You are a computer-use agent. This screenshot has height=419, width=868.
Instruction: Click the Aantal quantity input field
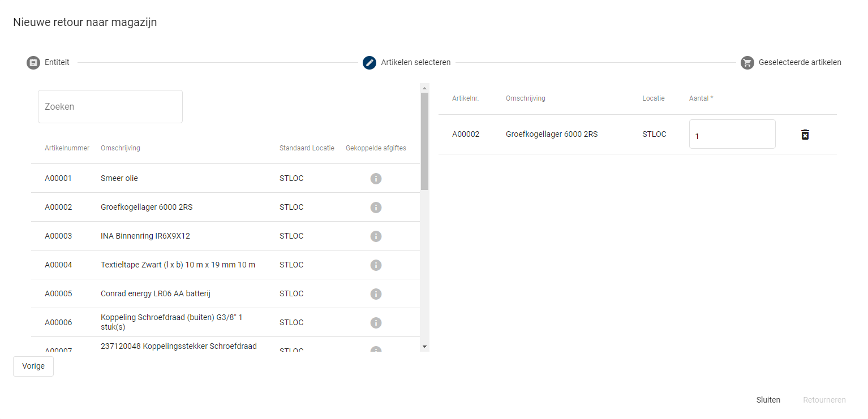[x=732, y=135]
